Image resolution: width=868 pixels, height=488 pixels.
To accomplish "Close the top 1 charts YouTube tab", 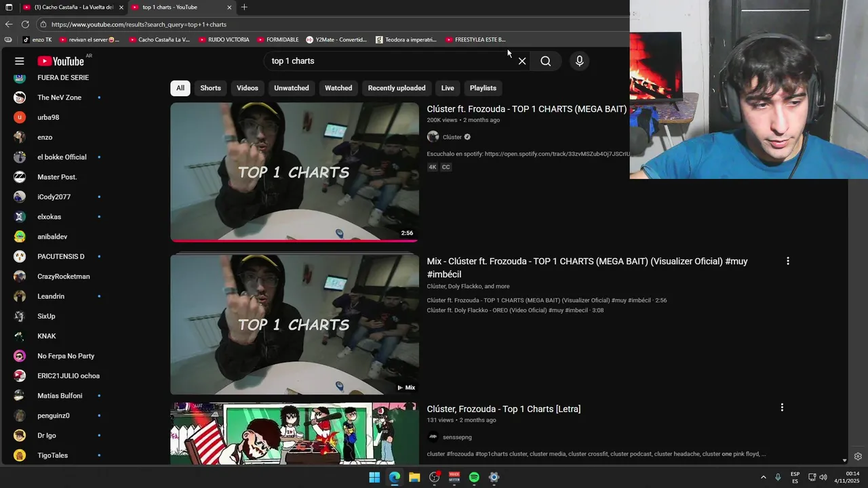I will pos(229,7).
